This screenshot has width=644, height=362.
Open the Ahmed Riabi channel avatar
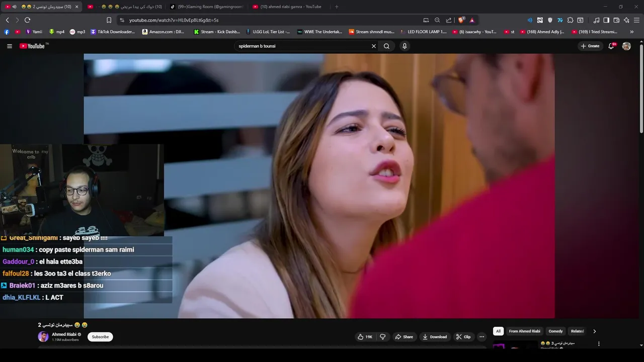43,337
